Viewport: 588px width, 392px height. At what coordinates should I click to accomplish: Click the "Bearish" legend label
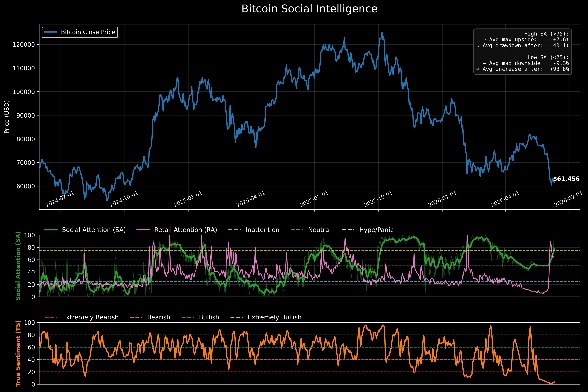159,318
